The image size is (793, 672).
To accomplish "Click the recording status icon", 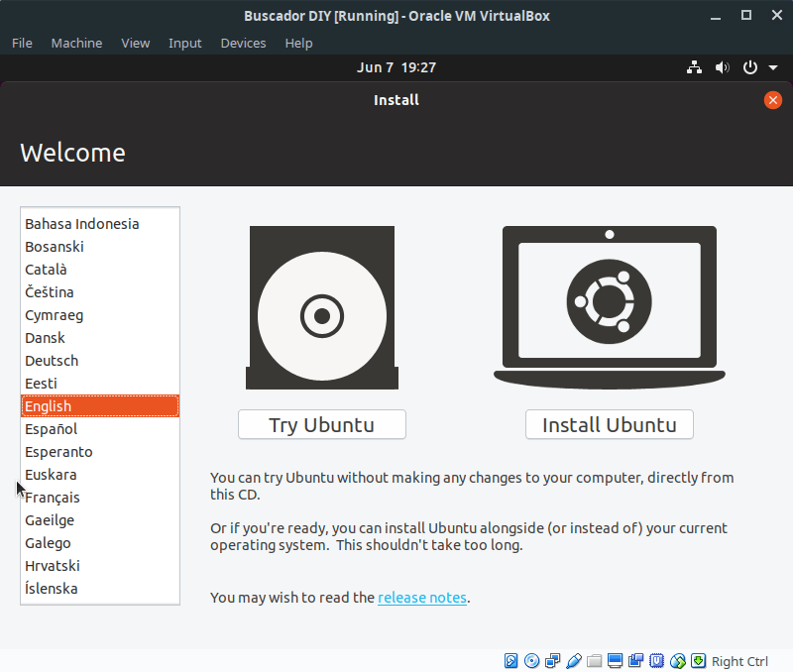I will pos(635,661).
